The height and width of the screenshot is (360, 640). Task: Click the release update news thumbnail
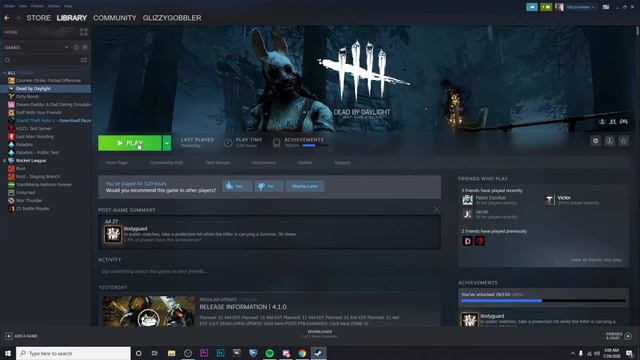149,311
